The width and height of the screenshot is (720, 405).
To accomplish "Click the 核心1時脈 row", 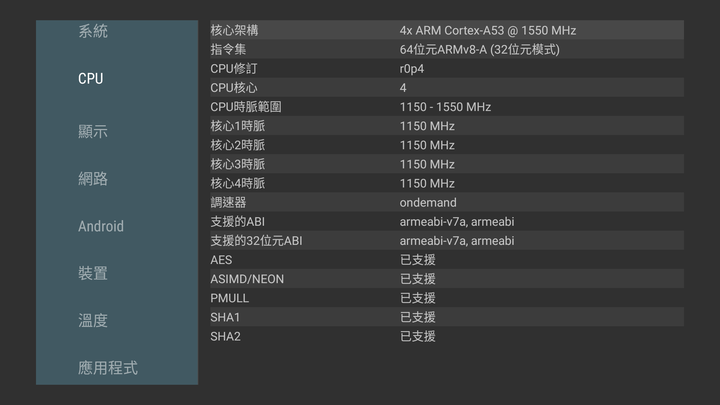I will click(x=447, y=126).
